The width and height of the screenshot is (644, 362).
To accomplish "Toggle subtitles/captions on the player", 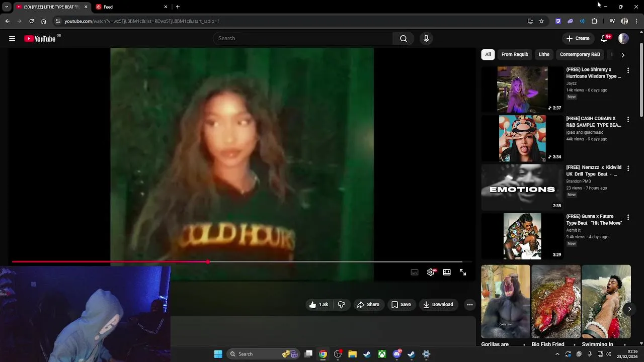I will click(415, 272).
